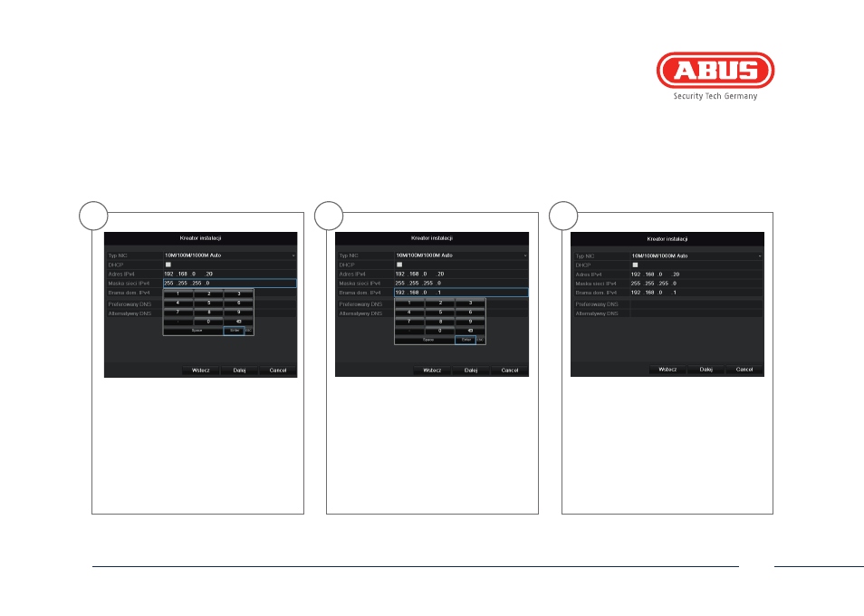
Task: Click Adres IPv4 field in left wizard window
Action: coord(230,274)
